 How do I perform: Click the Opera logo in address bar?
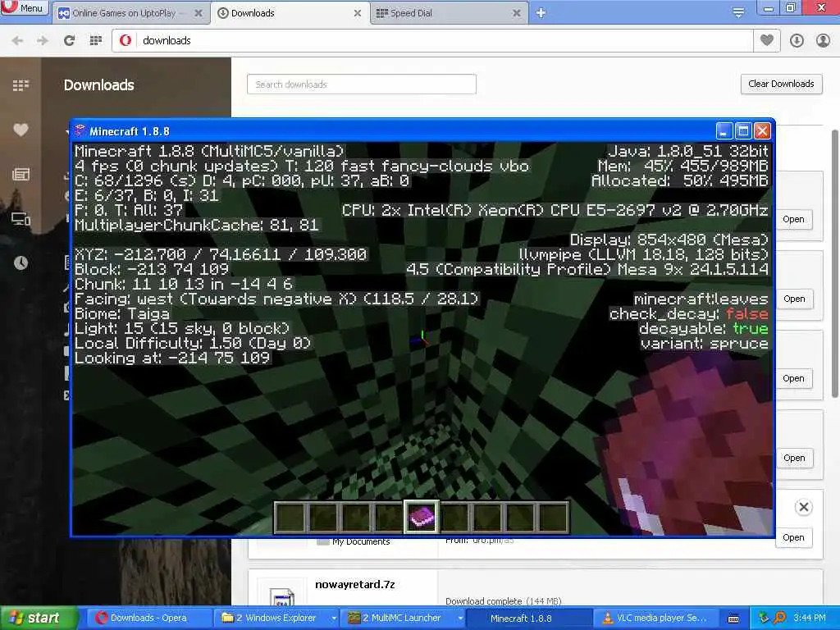pos(126,41)
